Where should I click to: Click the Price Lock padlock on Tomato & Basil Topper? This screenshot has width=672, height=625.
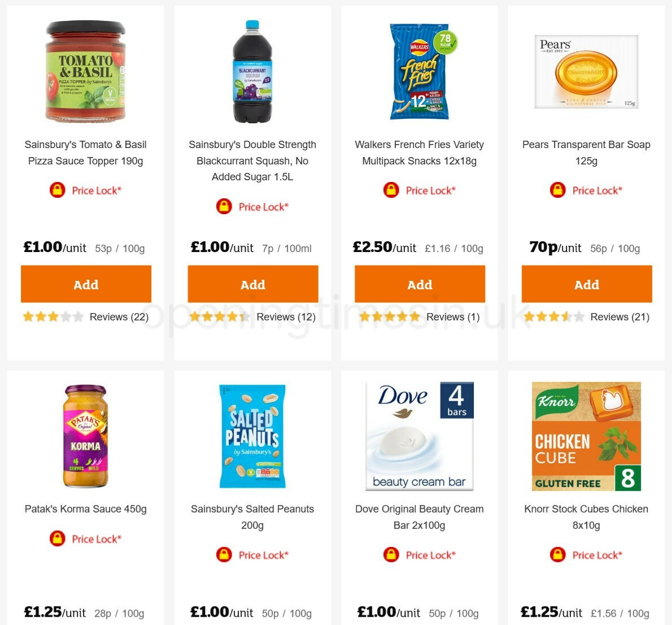click(56, 190)
